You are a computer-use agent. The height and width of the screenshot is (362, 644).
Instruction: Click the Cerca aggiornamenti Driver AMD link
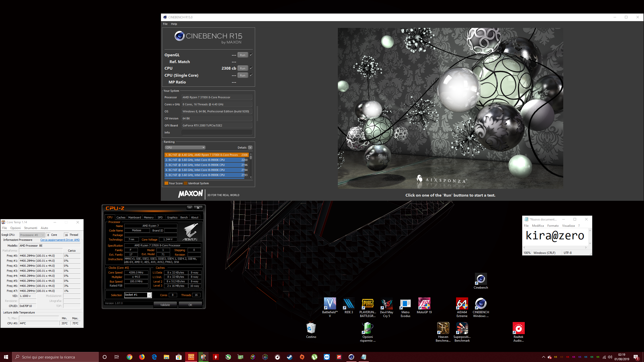coord(60,240)
